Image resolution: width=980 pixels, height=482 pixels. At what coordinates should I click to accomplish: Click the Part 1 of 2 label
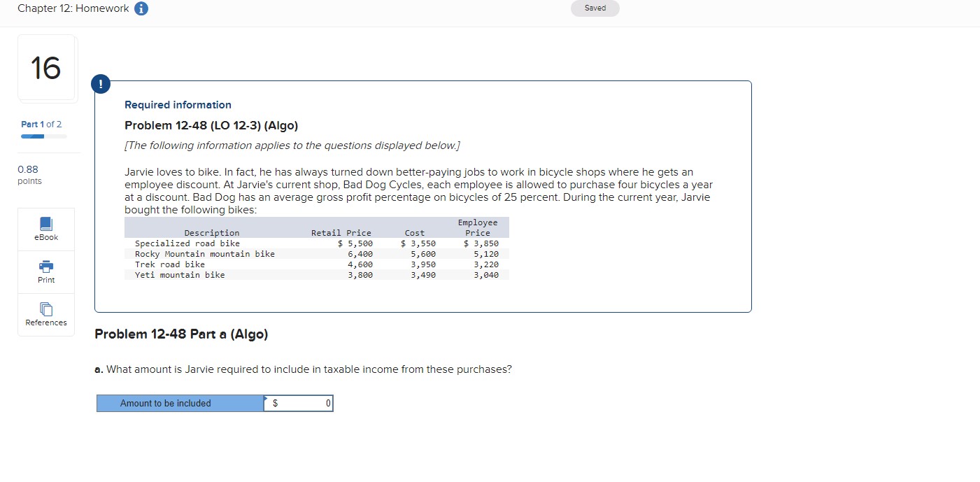[41, 125]
